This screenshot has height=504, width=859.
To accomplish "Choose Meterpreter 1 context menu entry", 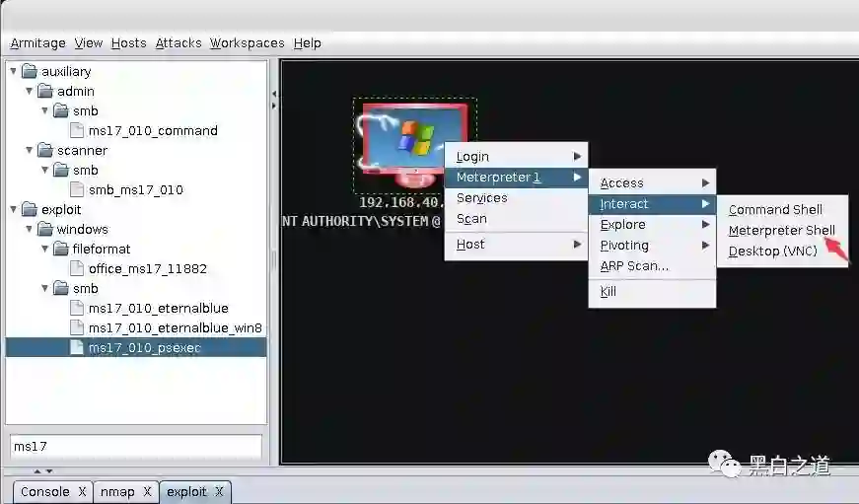I will point(516,178).
